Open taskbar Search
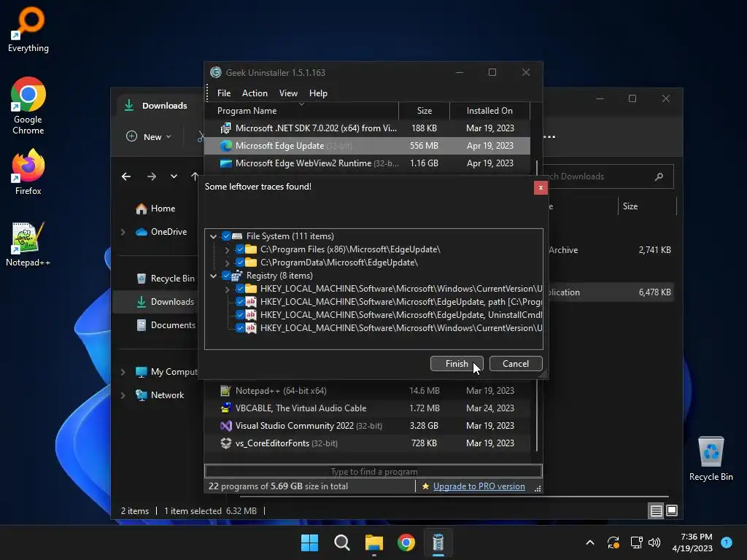 pos(342,542)
